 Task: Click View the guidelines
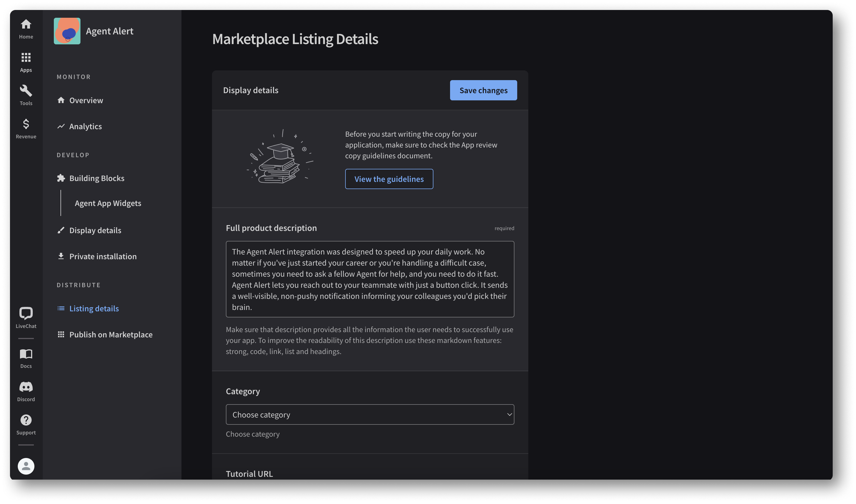389,179
